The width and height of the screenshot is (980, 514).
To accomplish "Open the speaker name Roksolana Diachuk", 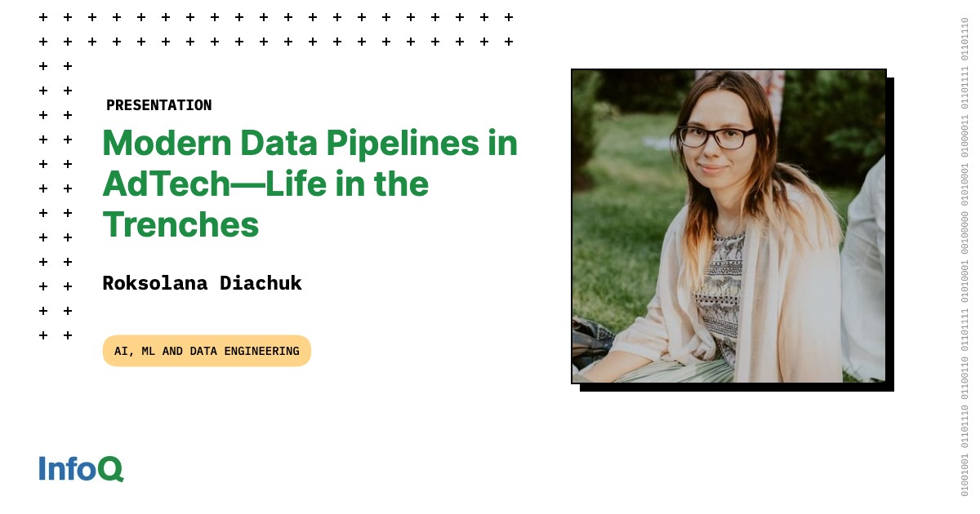I will pos(202,283).
